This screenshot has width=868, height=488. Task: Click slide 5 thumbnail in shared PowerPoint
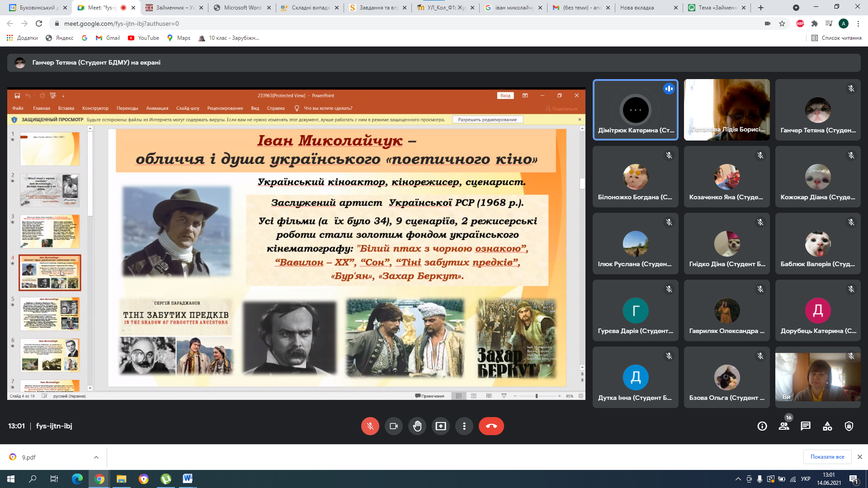pos(50,314)
